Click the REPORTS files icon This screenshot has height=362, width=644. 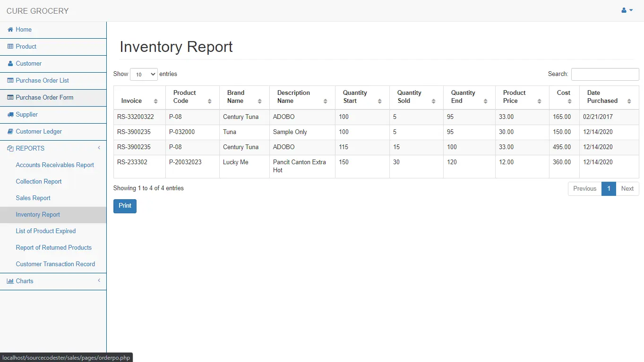[10, 149]
